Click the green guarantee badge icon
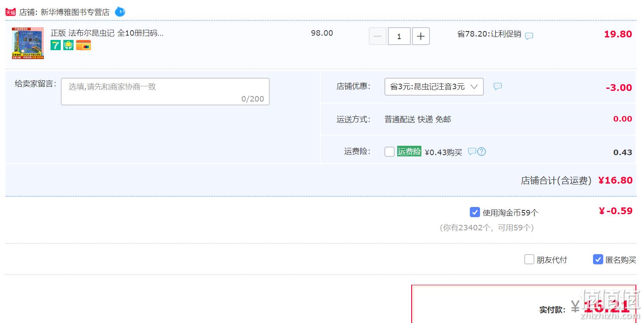This screenshot has width=644, height=323. click(x=68, y=45)
